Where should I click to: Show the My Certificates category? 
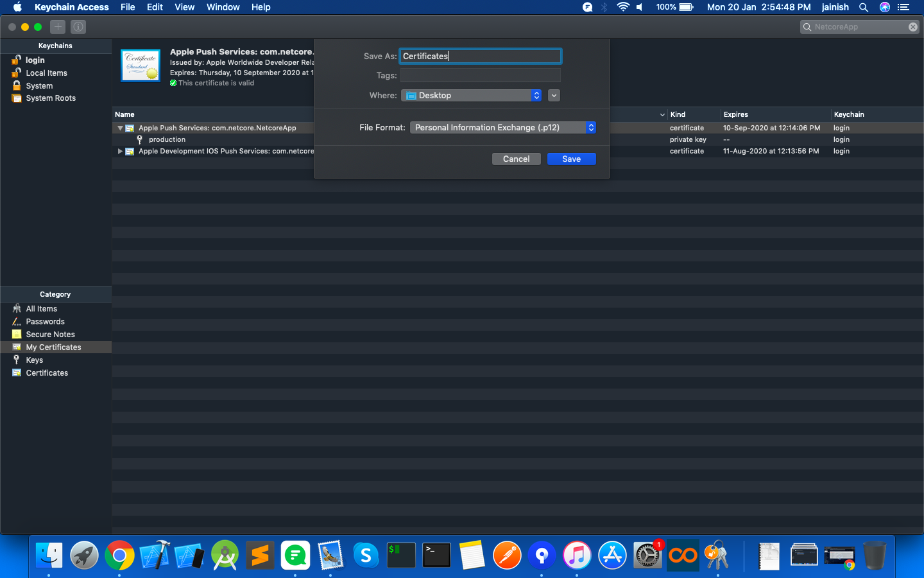tap(56, 347)
